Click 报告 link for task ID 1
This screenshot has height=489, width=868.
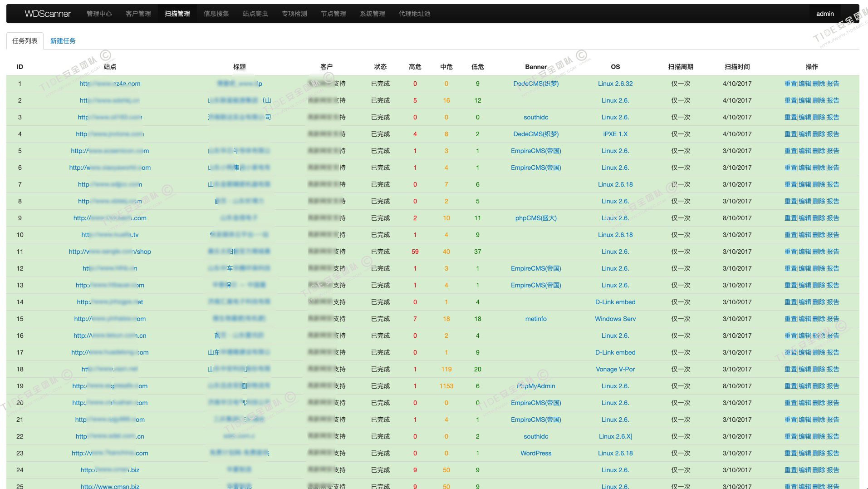click(x=833, y=84)
